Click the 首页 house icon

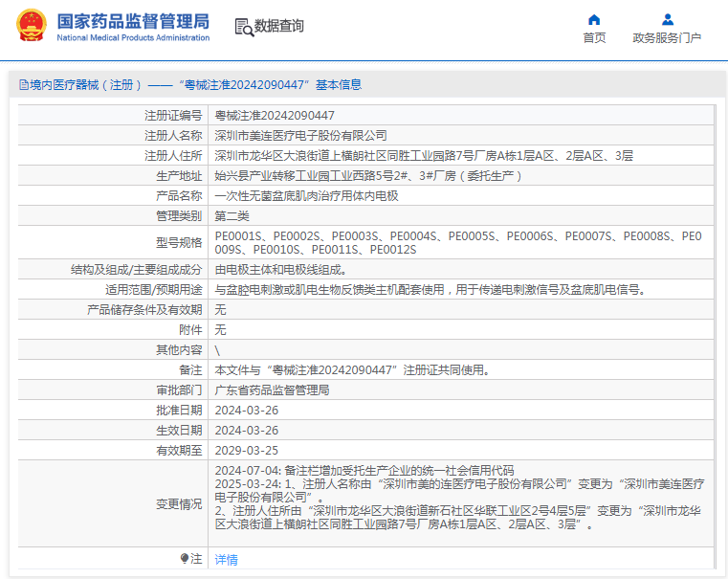point(594,19)
